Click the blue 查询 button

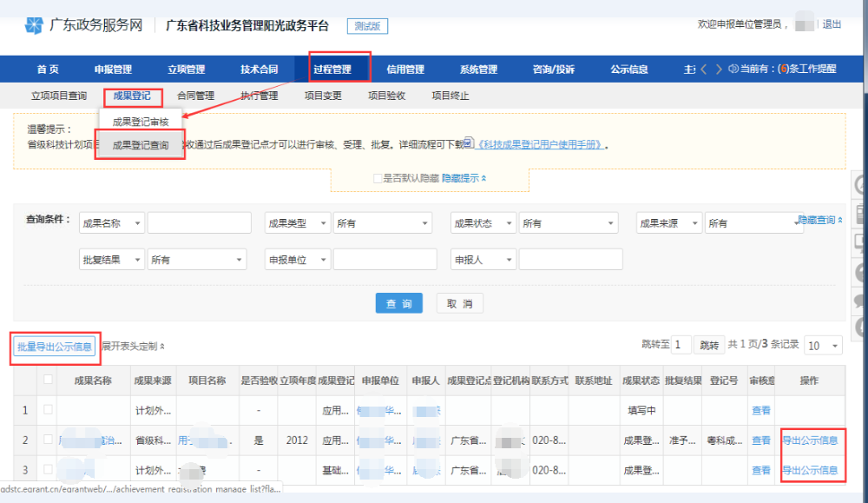click(x=398, y=304)
